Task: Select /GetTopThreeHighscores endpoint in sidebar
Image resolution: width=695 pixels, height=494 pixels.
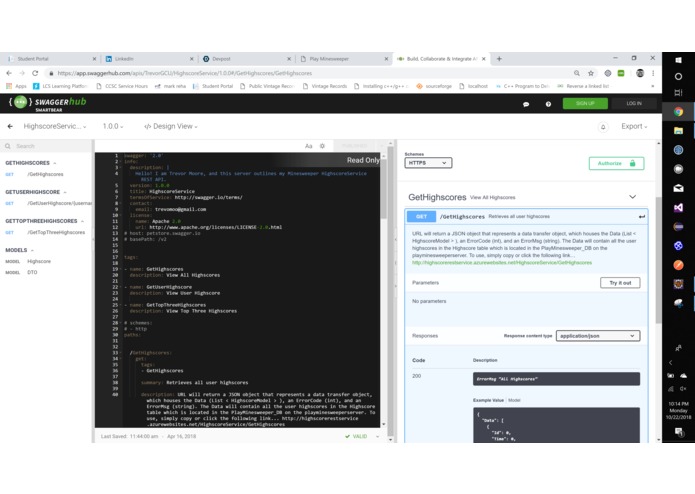Action: pos(56,232)
